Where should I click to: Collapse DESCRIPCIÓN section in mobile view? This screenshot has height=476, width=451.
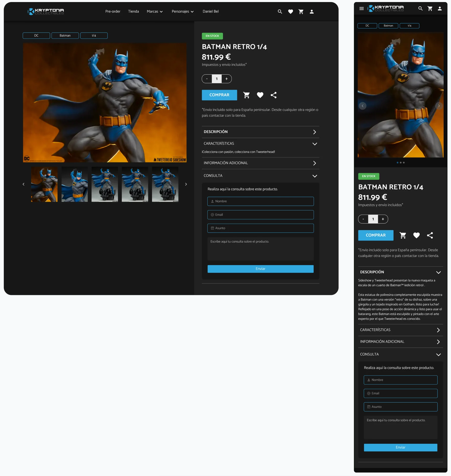point(400,272)
